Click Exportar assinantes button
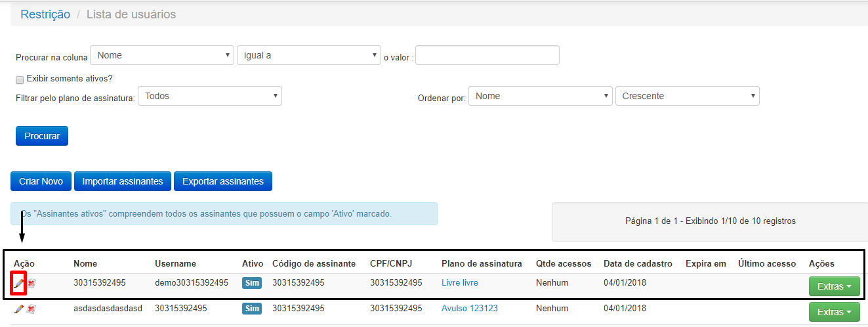The image size is (868, 327). 223,181
